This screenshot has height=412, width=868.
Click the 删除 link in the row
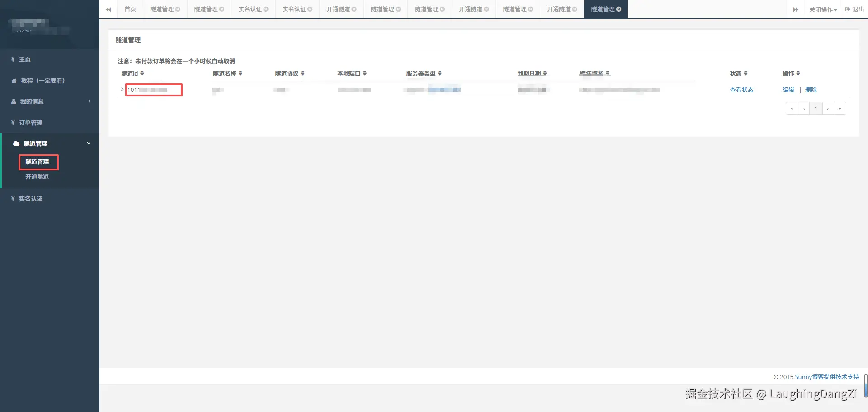[x=811, y=90]
